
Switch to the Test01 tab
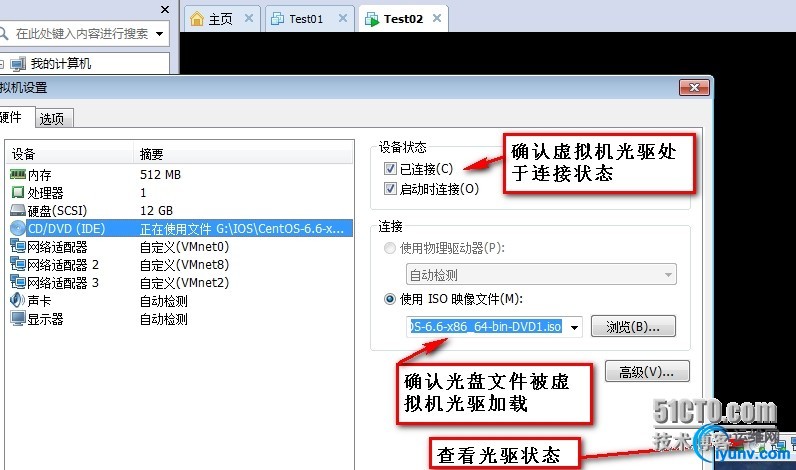click(309, 19)
